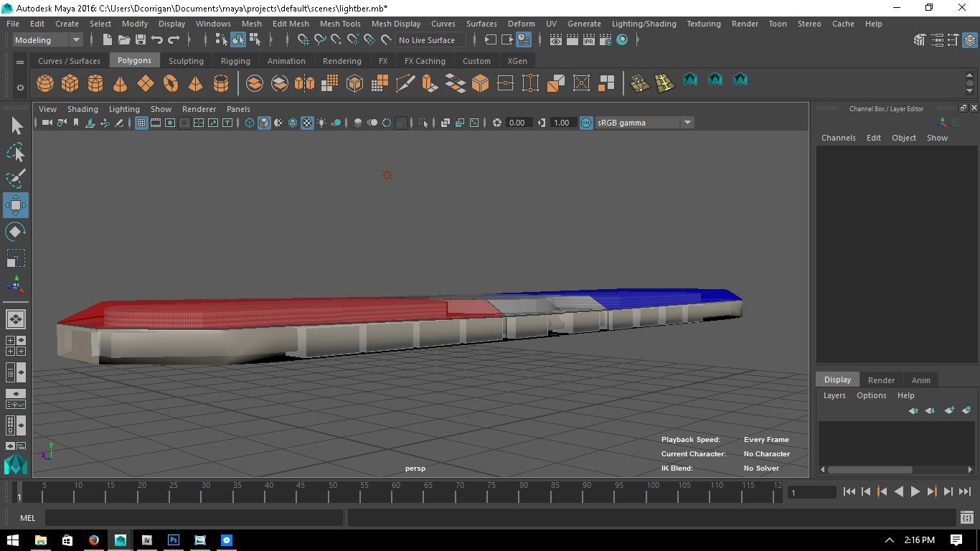Click the No Live Surface field
The height and width of the screenshot is (551, 980).
427,40
